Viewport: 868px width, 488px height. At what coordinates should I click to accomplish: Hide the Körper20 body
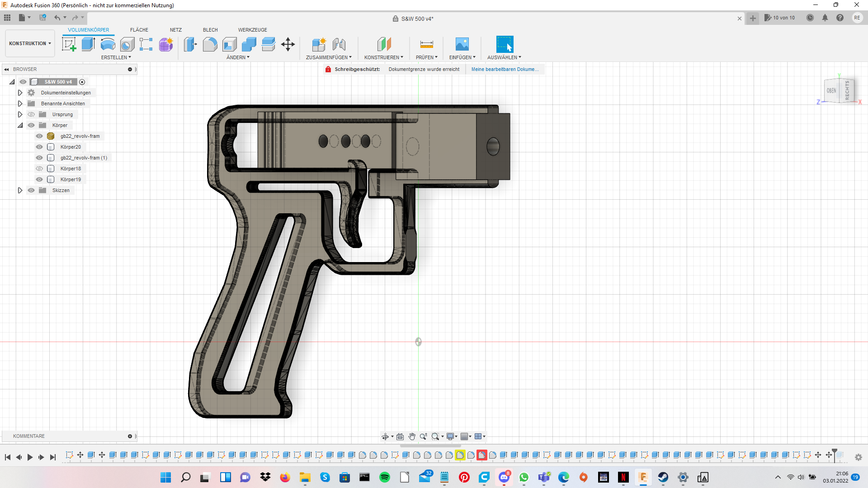[x=39, y=147]
